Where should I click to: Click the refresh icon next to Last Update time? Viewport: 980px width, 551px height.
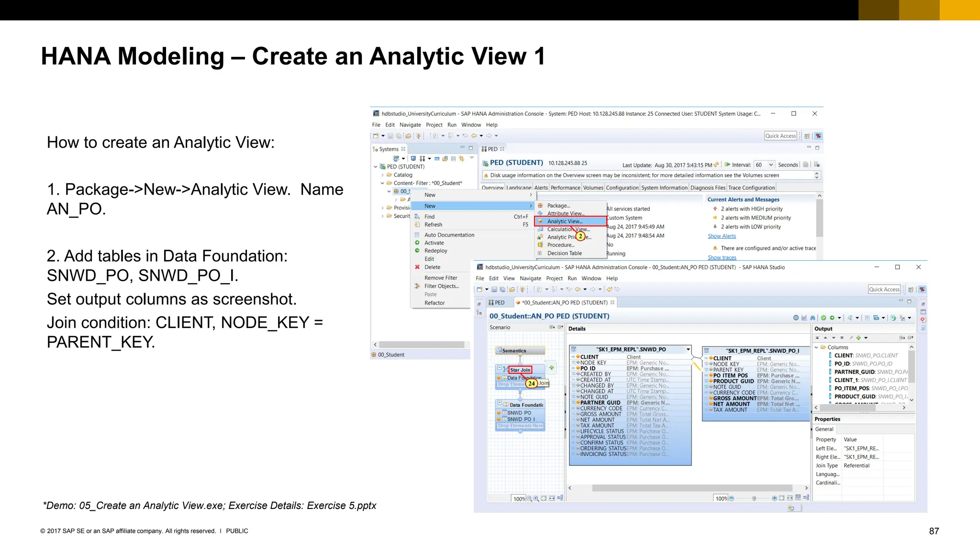(716, 165)
